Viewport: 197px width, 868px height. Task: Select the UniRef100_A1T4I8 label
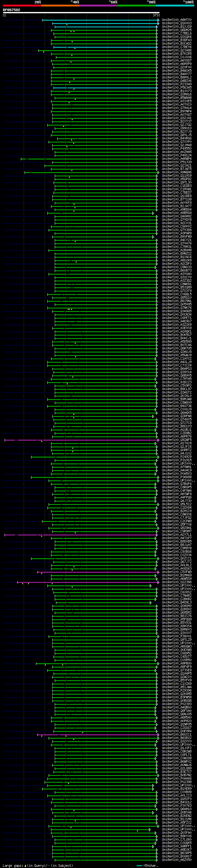[x=177, y=443]
